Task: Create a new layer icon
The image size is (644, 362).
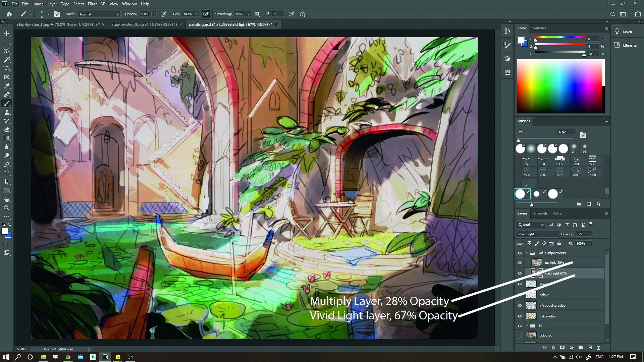Action: point(590,348)
